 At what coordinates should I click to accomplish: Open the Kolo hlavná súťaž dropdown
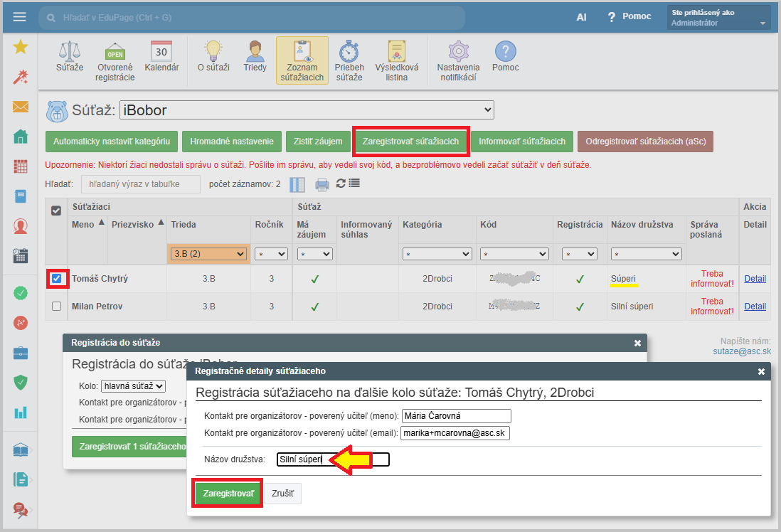133,386
